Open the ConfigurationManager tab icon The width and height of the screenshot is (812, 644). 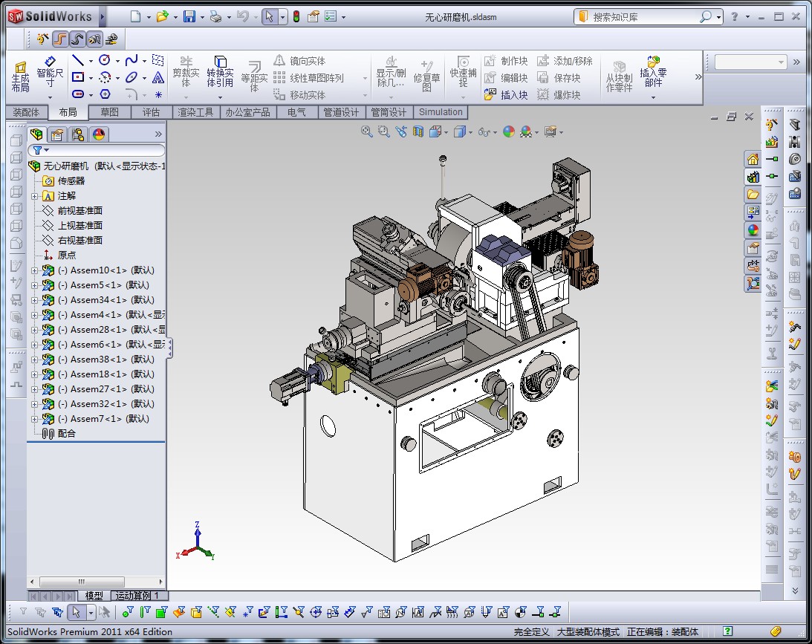pyautogui.click(x=77, y=134)
